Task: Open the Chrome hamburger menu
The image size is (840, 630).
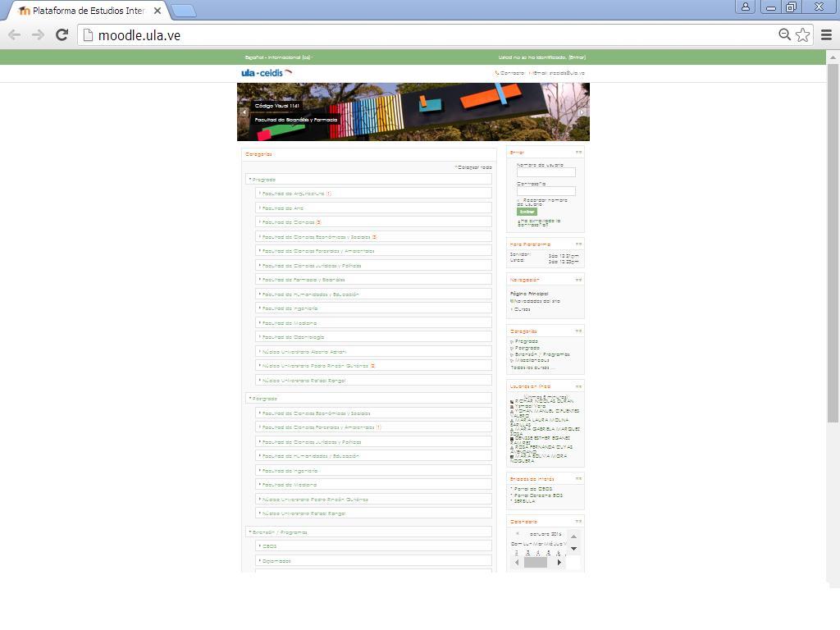Action: [x=827, y=35]
